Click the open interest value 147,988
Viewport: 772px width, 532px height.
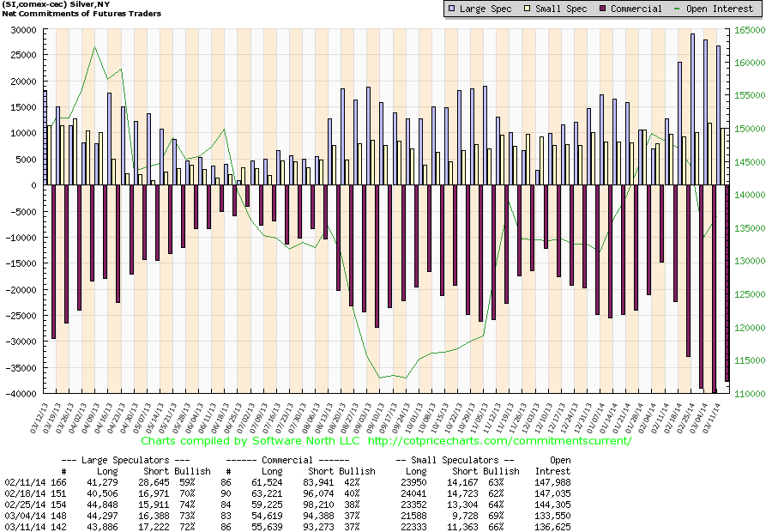tap(551, 483)
